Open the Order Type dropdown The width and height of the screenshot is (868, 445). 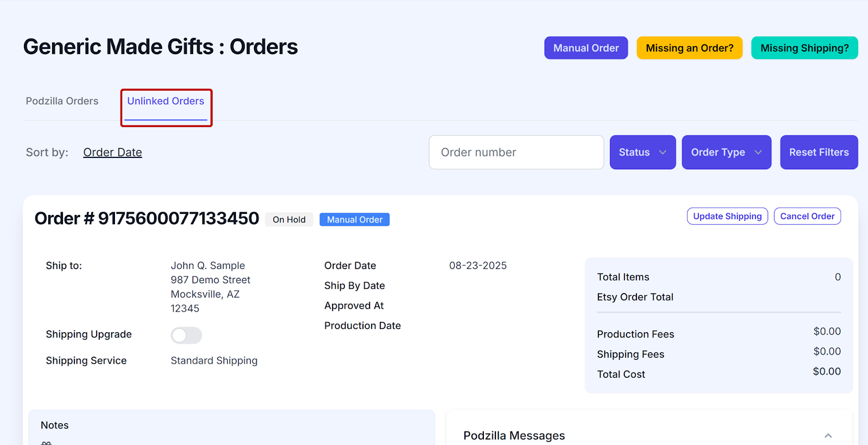(726, 152)
